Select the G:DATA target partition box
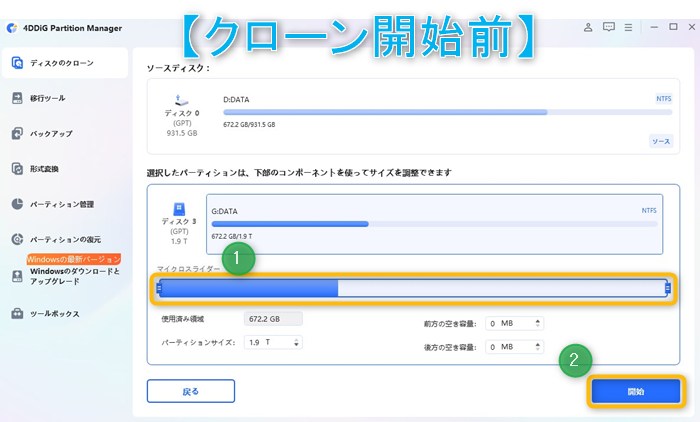The height and width of the screenshot is (422, 700). 434,224
